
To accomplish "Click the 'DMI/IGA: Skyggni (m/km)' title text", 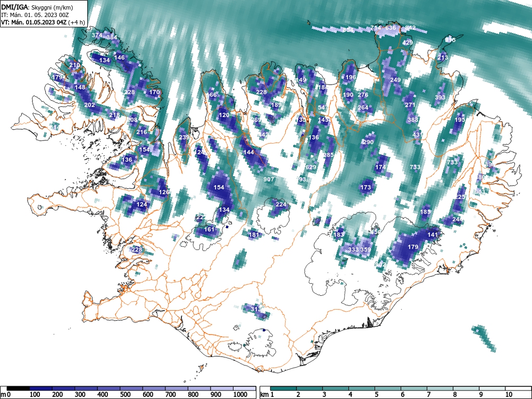I will 37,7.
